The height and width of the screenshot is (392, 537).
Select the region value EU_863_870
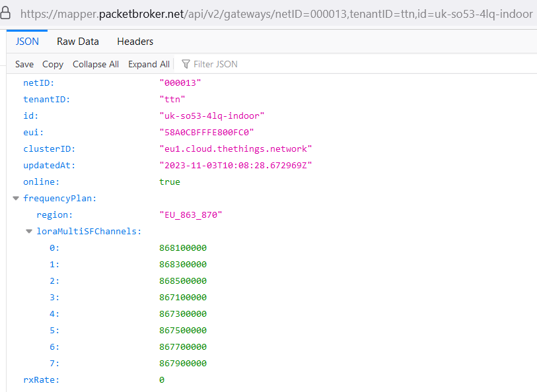tap(191, 214)
